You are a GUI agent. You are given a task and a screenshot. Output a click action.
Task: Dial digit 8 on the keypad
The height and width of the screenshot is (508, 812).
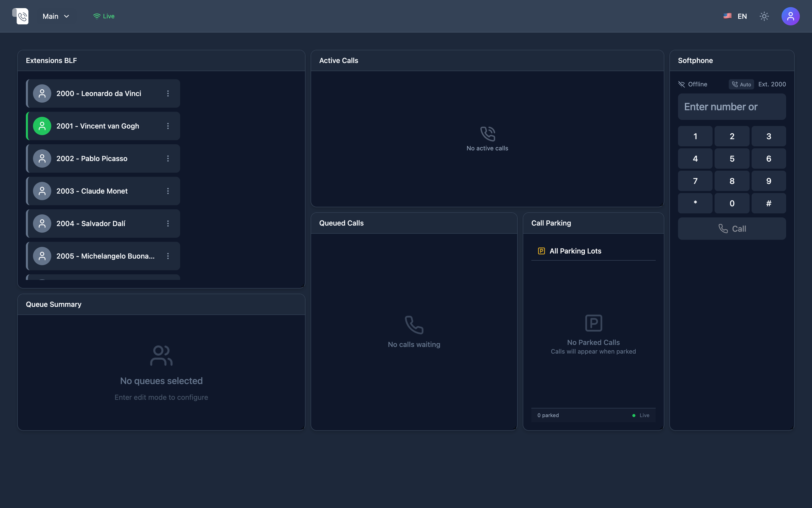pos(732,181)
